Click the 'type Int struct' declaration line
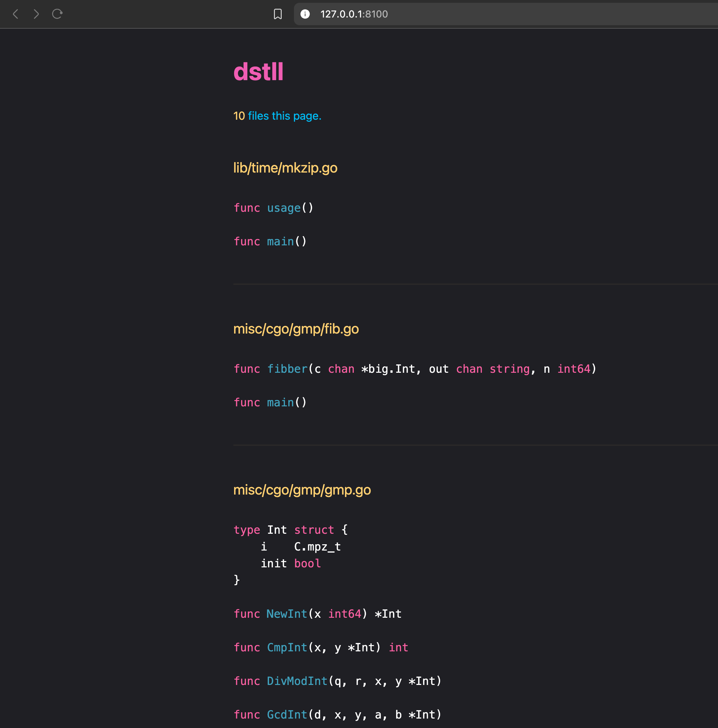This screenshot has height=728, width=718. [x=290, y=530]
